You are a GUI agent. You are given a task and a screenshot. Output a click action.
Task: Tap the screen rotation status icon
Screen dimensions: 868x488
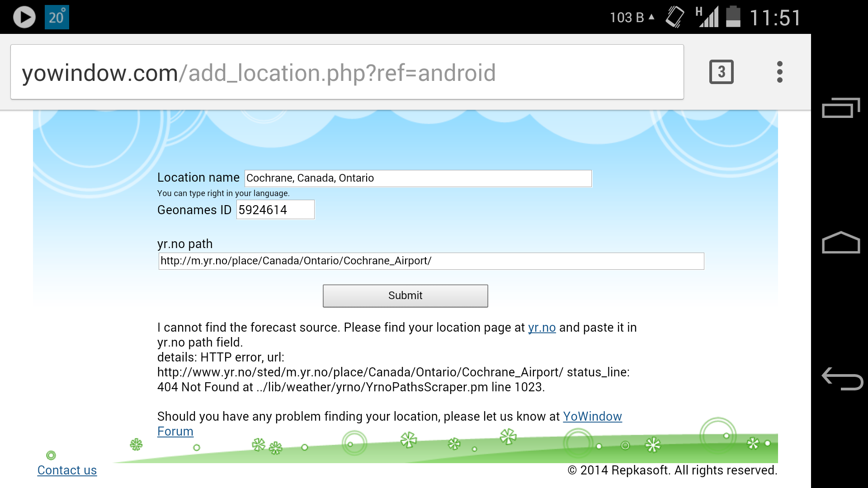click(675, 17)
